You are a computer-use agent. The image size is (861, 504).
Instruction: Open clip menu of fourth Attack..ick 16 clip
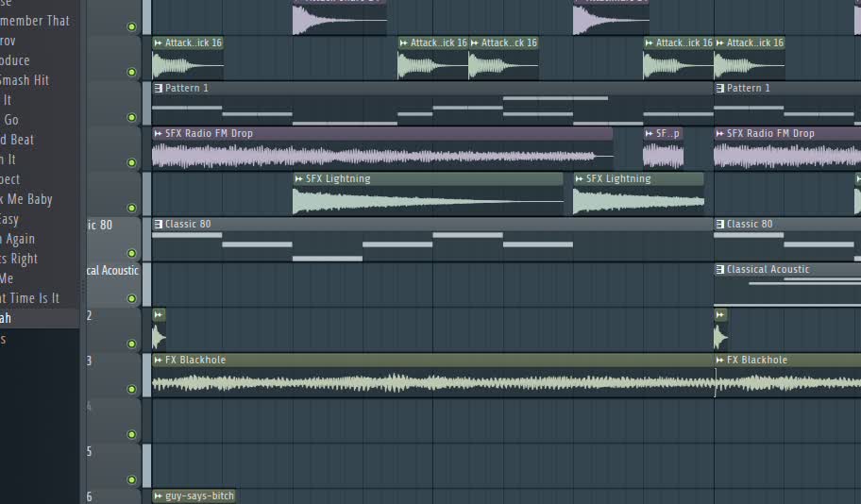click(649, 42)
